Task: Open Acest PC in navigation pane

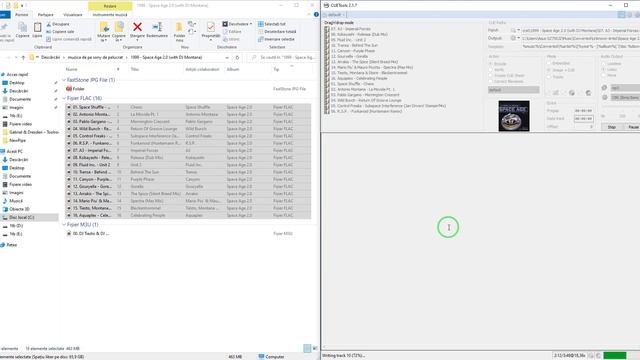Action: tap(15, 151)
